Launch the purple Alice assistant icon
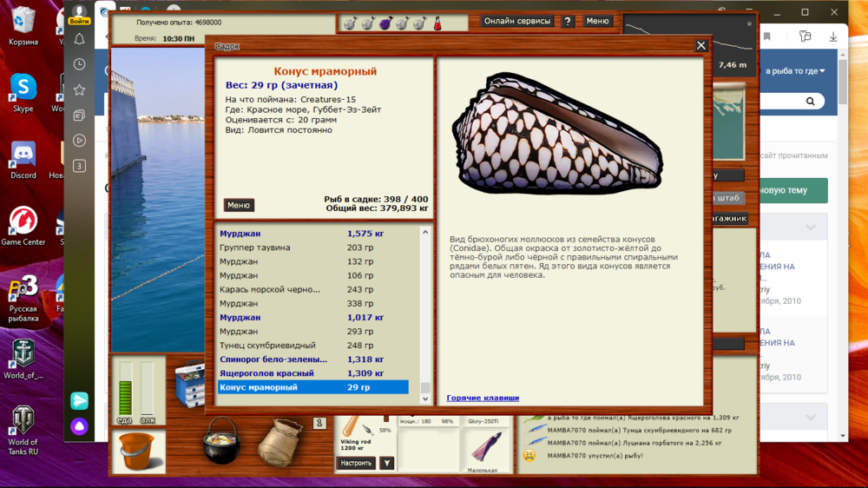Image resolution: width=868 pixels, height=488 pixels. click(x=79, y=426)
